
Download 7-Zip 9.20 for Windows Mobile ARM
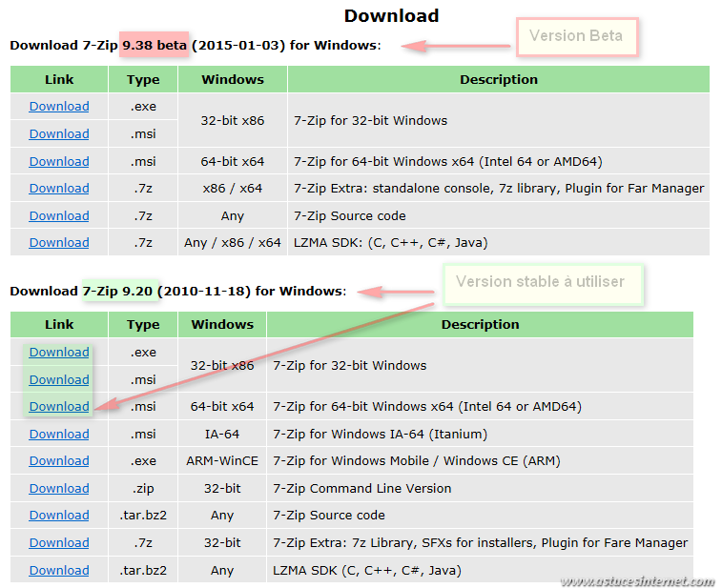tap(59, 460)
